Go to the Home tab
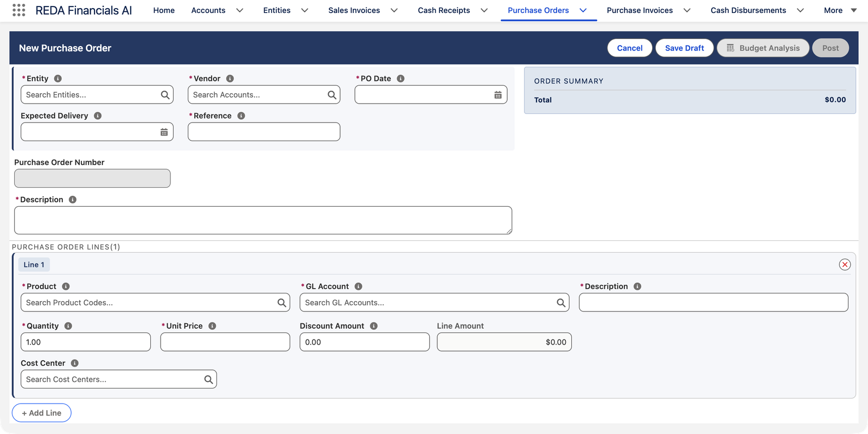Viewport: 868px width, 434px height. click(x=164, y=10)
